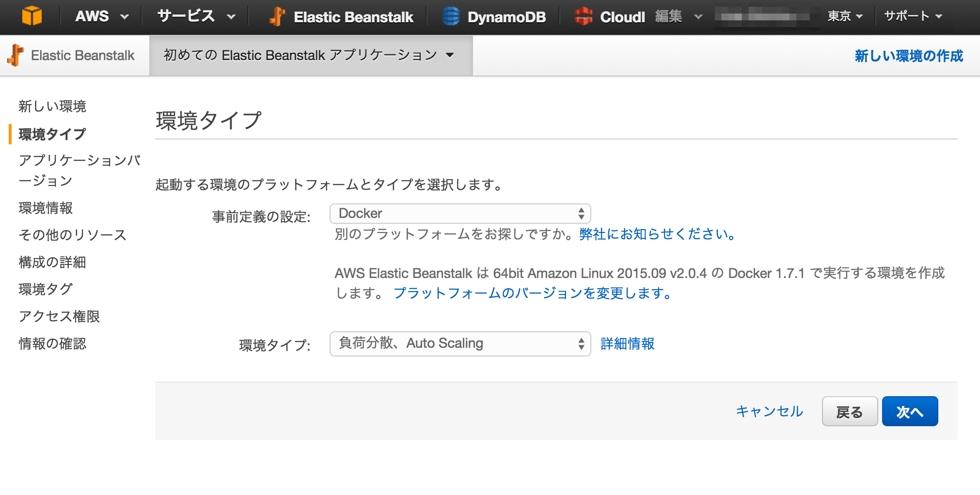Click the 詳細情報 link

click(628, 344)
